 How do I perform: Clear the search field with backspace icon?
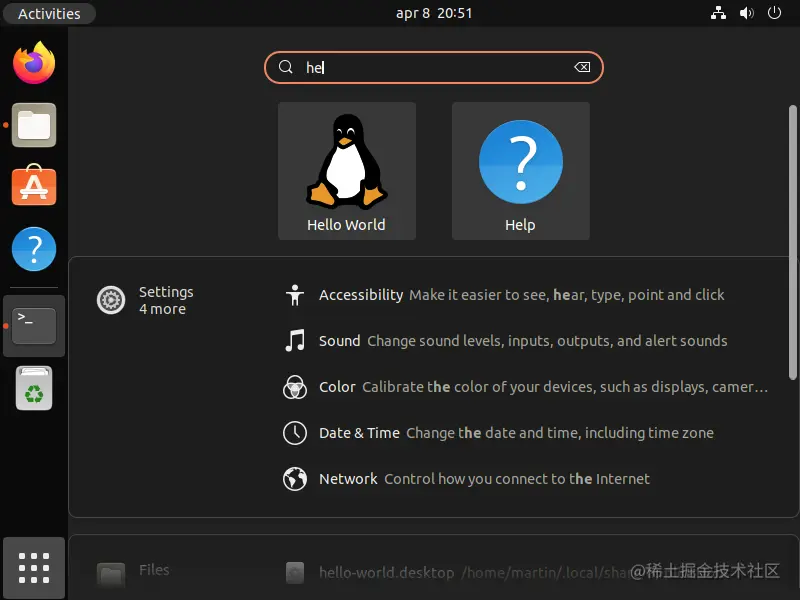coord(582,67)
